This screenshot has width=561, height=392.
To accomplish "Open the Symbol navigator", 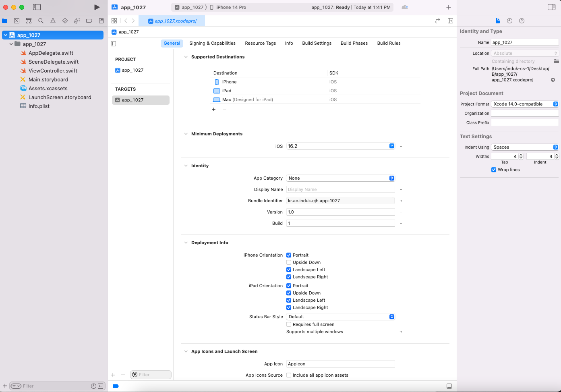I will 29,21.
